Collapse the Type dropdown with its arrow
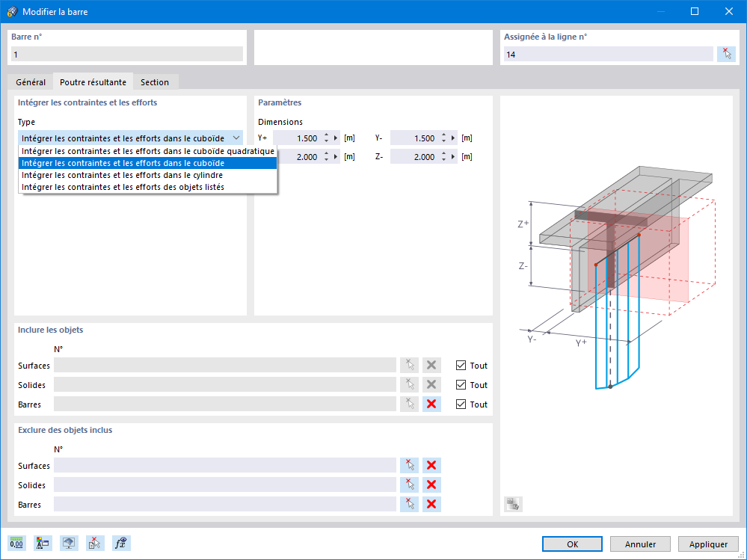Screen dimensions: 747x560 [236, 138]
